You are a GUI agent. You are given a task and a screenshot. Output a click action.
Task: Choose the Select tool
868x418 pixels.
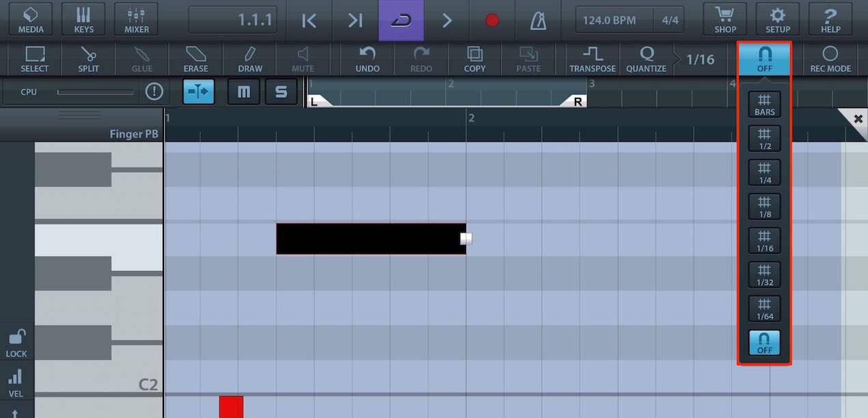click(34, 59)
